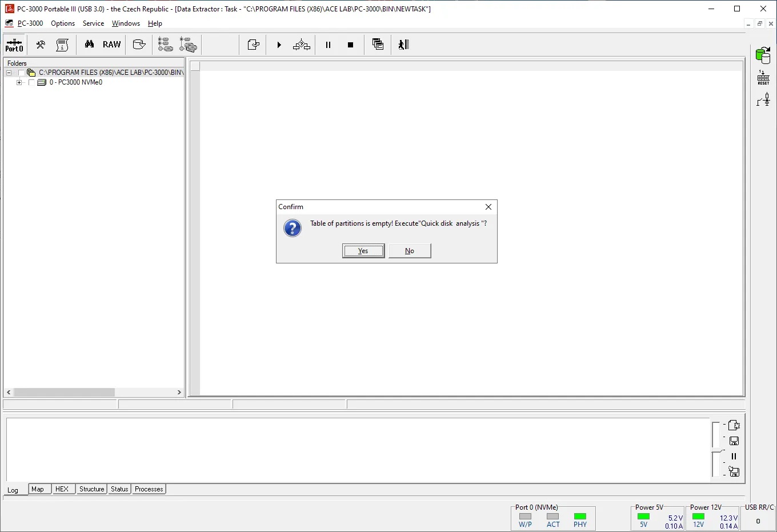This screenshot has height=532, width=777.
Task: Click Yes to run Quick disk analysis
Action: pos(363,251)
